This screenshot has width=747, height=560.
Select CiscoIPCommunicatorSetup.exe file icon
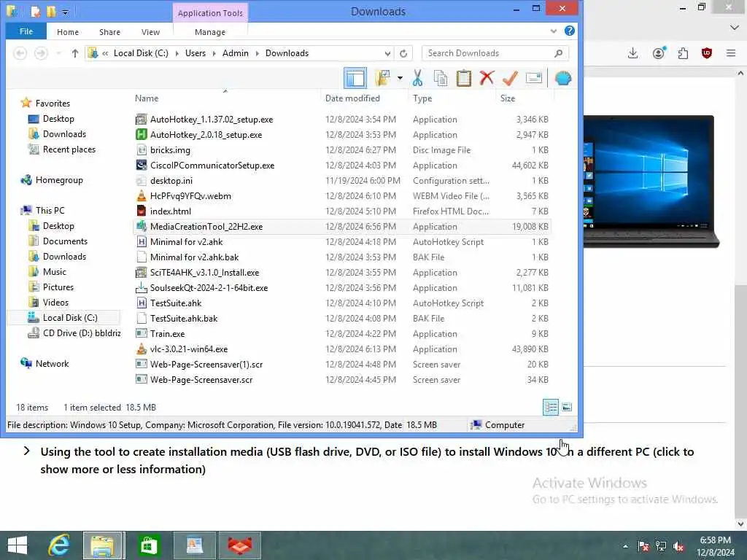141,166
